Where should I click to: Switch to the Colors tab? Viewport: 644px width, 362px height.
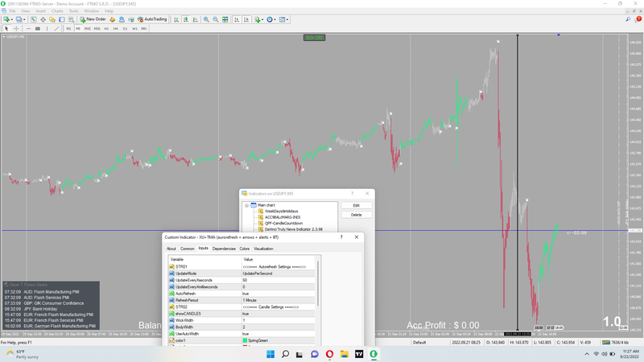click(x=245, y=249)
